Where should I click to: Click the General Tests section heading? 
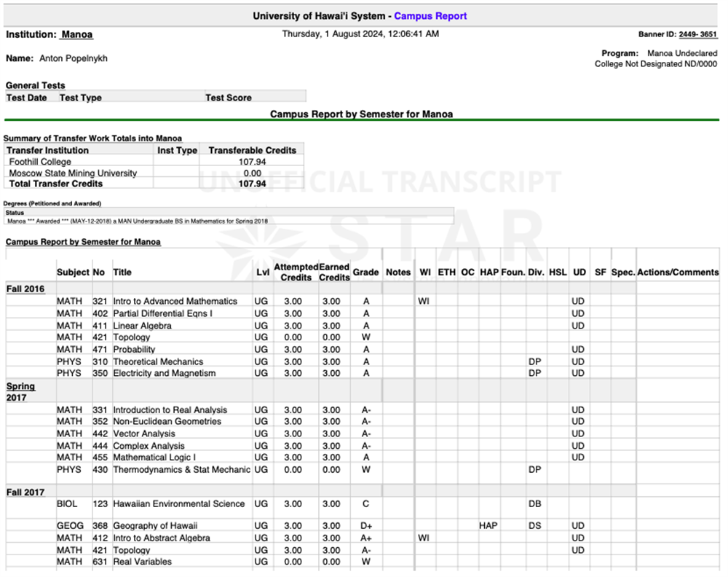tap(35, 85)
